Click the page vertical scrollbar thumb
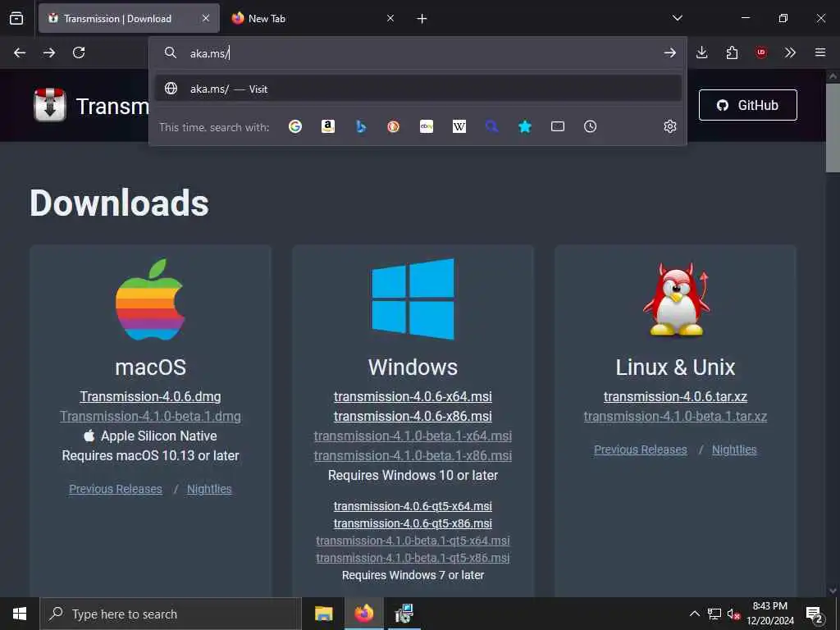840x630 pixels. point(833,127)
